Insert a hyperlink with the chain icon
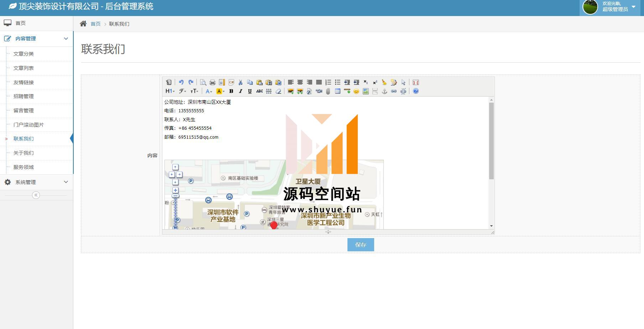Screen dimensions: 644x329 (x=394, y=91)
